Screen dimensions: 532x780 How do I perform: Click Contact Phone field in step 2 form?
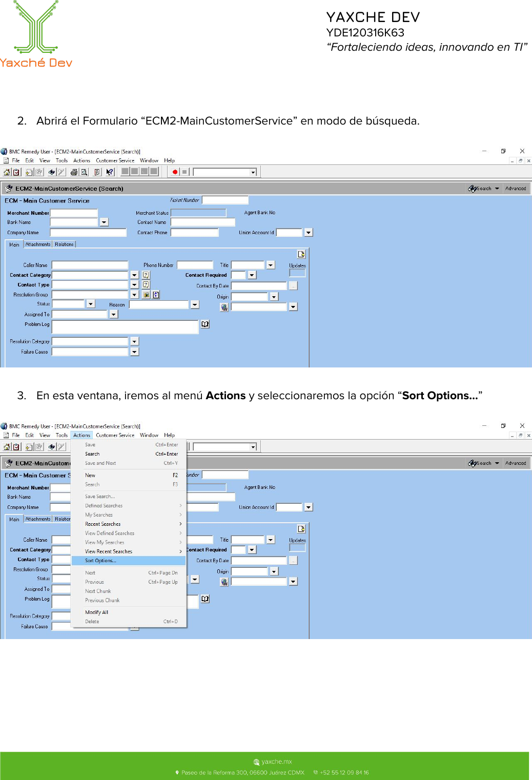[195, 232]
